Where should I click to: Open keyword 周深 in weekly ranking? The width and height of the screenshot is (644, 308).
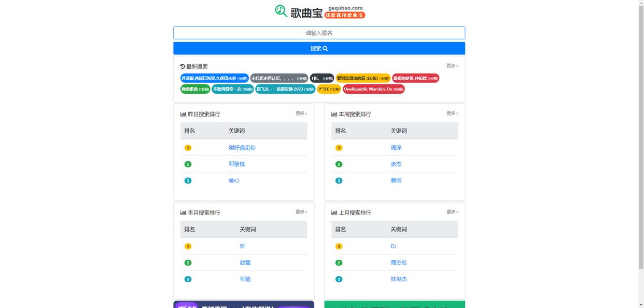click(396, 148)
